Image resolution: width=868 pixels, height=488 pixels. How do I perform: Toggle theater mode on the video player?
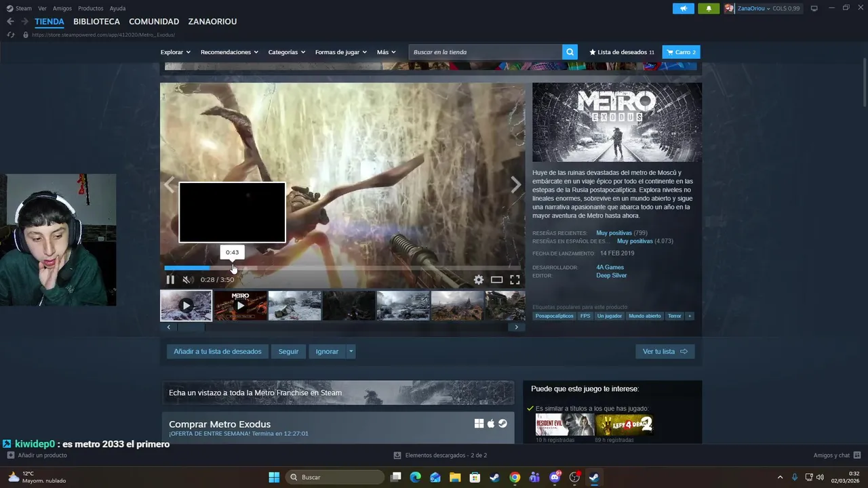click(496, 279)
